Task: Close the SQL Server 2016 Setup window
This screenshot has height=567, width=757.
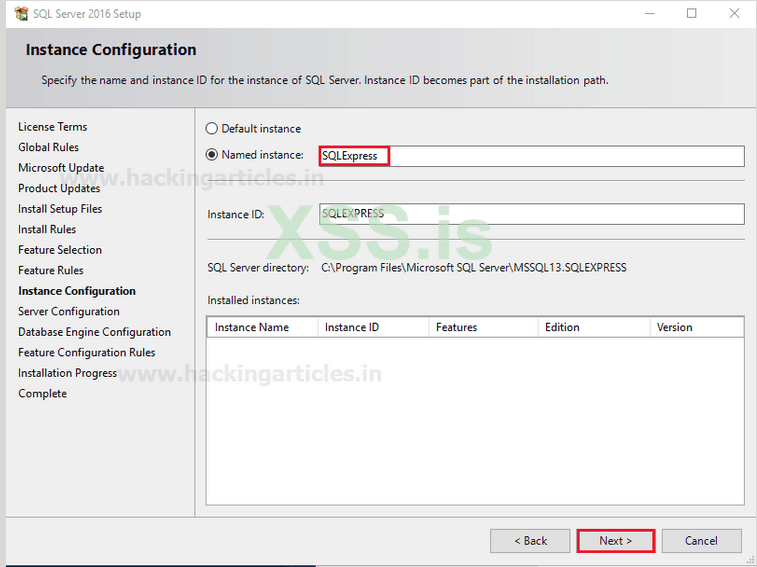Action: [734, 14]
